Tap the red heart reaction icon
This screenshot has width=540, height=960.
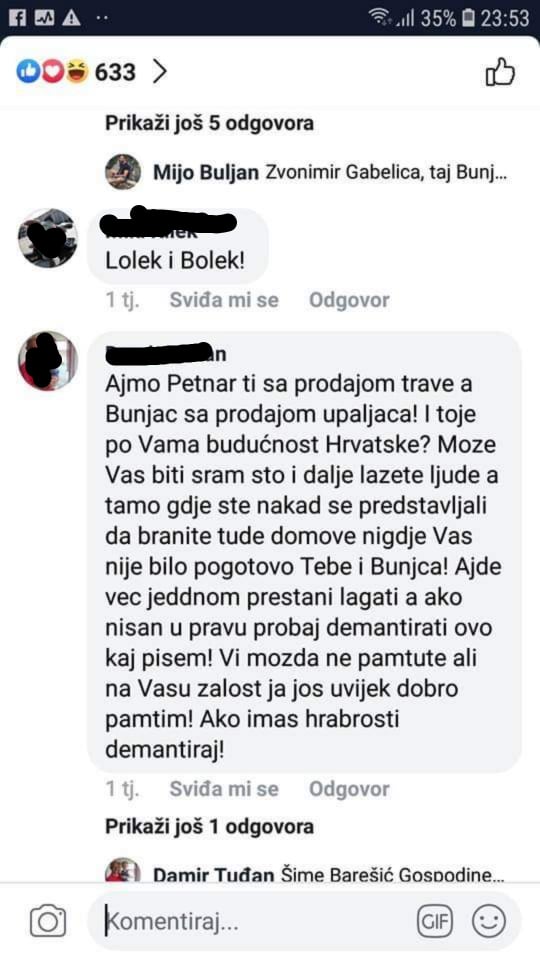[52, 72]
